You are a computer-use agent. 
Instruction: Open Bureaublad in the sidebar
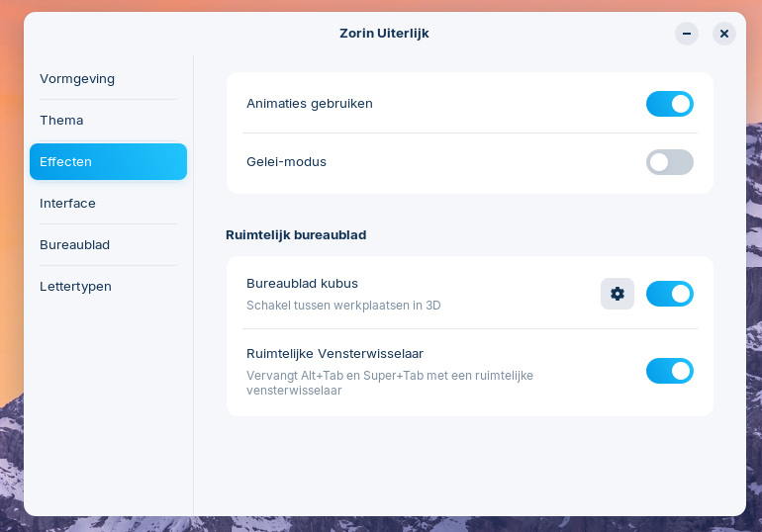(74, 244)
